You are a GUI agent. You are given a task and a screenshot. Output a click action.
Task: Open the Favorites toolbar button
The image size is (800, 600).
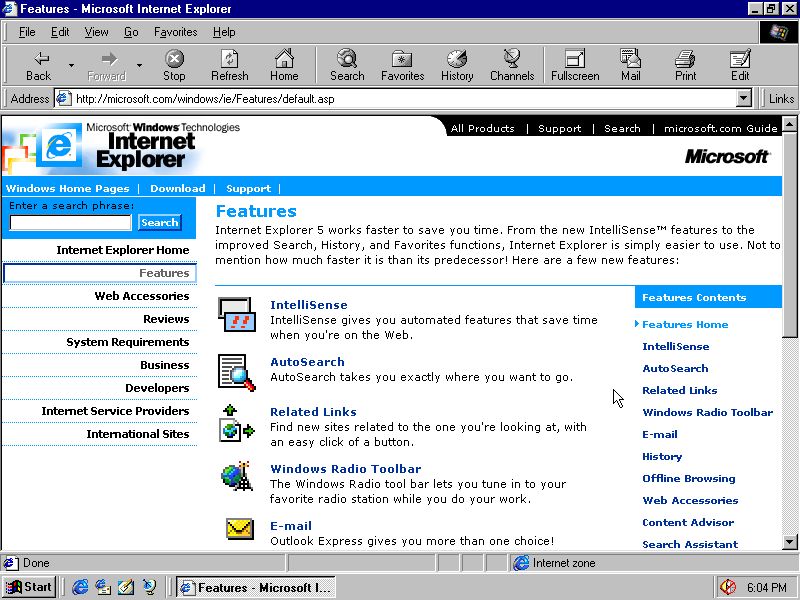click(403, 66)
